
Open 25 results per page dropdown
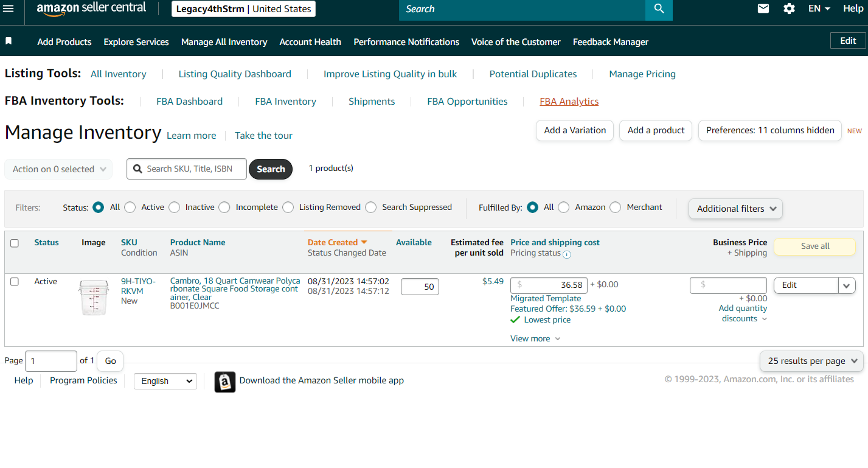point(811,361)
